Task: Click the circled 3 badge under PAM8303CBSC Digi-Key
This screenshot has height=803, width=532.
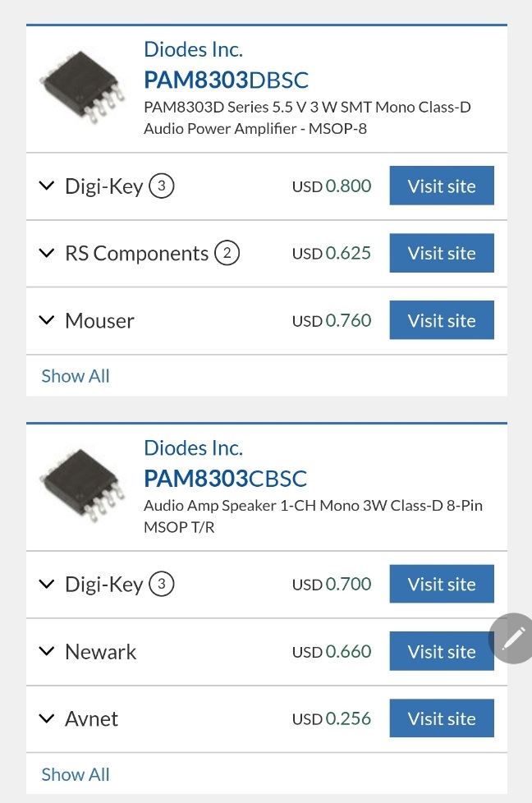Action: point(161,584)
